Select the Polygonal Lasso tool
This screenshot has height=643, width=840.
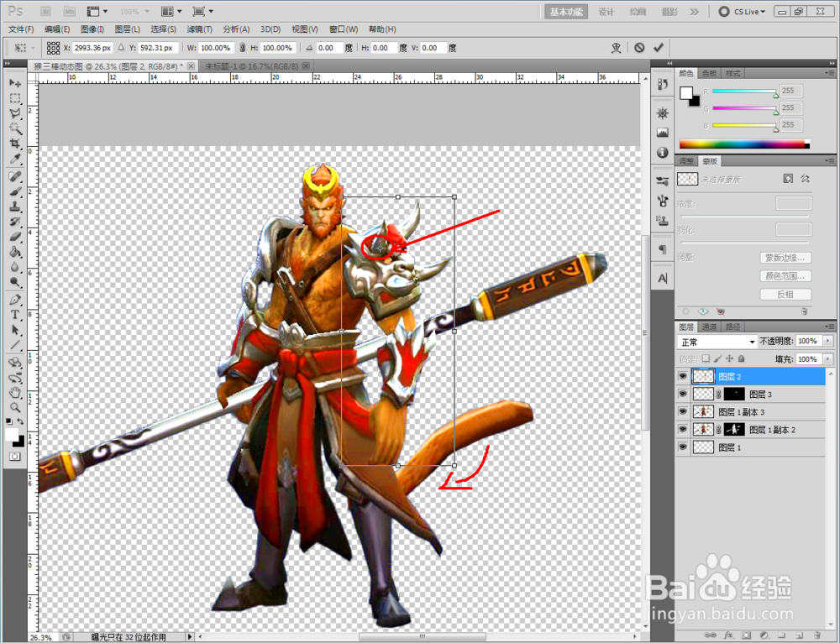(x=15, y=113)
